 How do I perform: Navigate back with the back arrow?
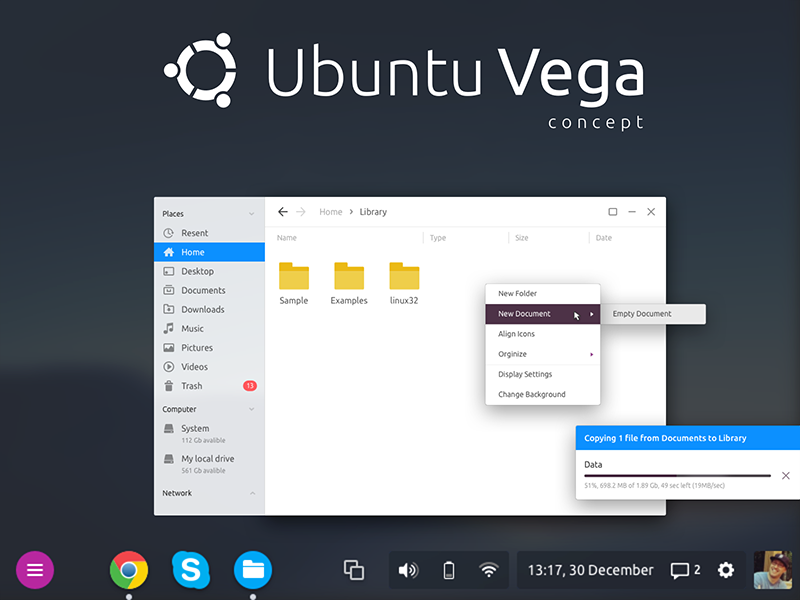click(283, 211)
